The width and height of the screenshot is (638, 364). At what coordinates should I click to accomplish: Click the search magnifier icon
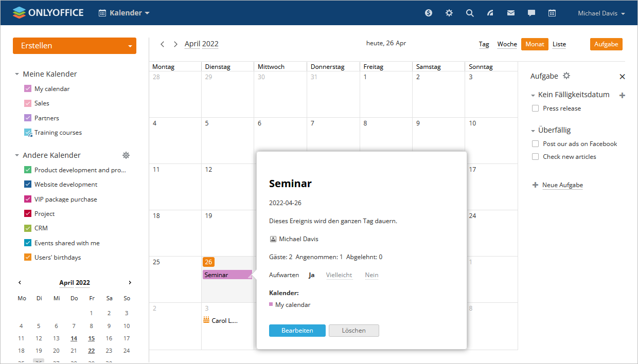pyautogui.click(x=470, y=13)
